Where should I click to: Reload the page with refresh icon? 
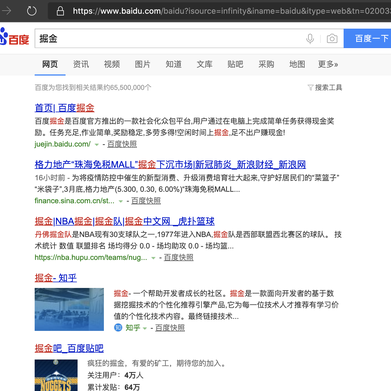(x=32, y=11)
